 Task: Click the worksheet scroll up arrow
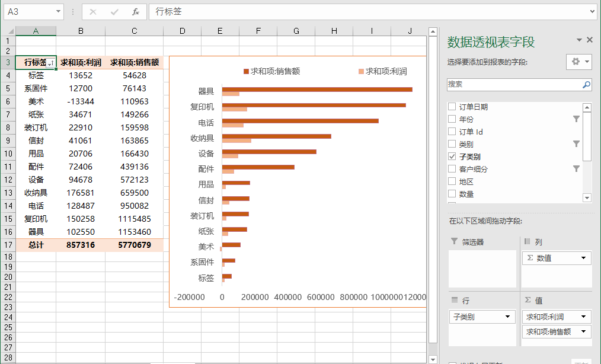click(x=433, y=32)
